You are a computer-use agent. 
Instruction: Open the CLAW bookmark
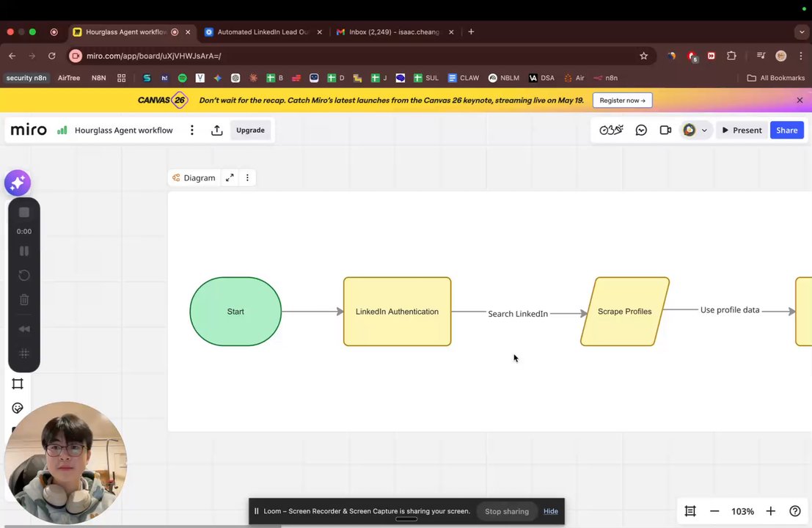click(464, 78)
